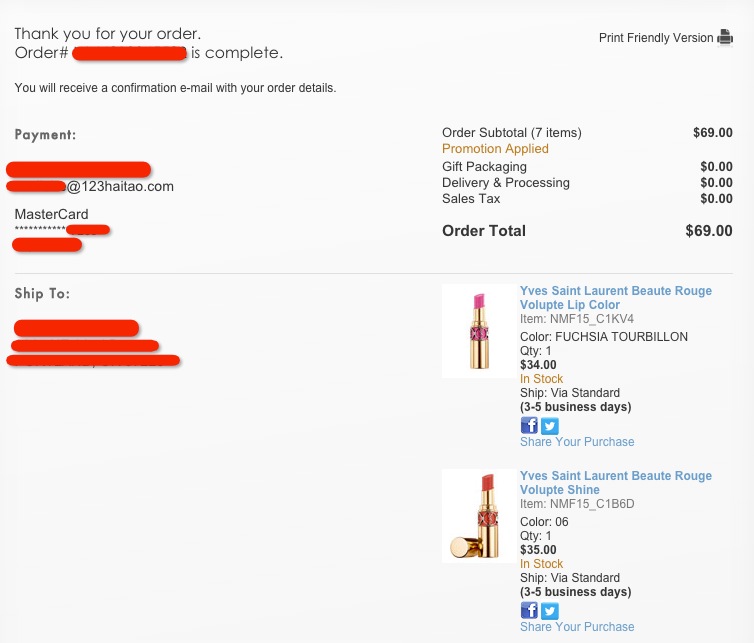Click Share Your Purchase under Volupte Shine

577,627
